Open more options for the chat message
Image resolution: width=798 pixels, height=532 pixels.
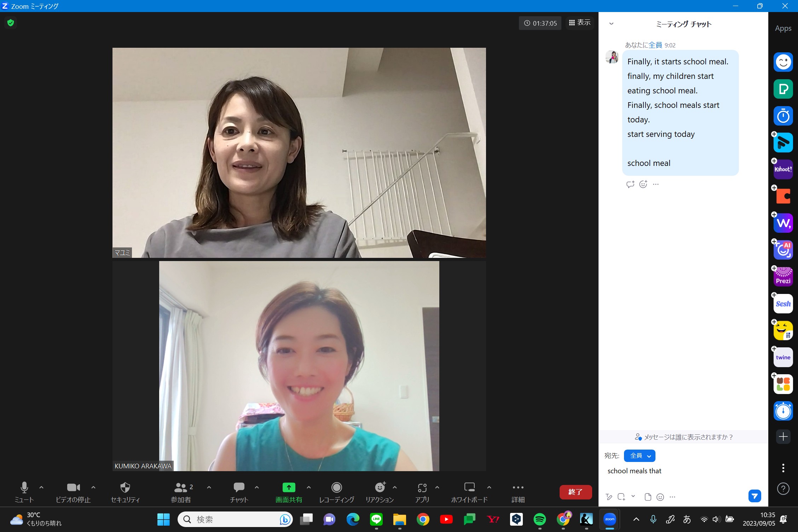tap(656, 184)
